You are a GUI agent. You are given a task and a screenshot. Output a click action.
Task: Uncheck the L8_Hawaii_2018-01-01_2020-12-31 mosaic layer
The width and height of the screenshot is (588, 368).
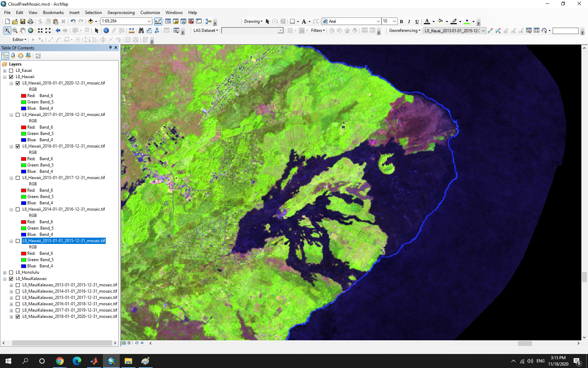pyautogui.click(x=17, y=83)
